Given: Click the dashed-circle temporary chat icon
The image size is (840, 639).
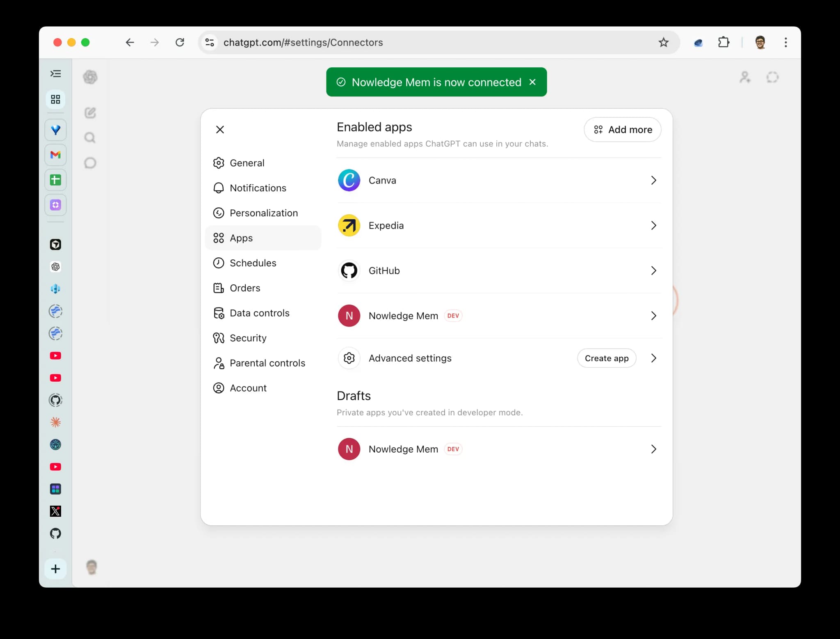Looking at the screenshot, I should 772,77.
